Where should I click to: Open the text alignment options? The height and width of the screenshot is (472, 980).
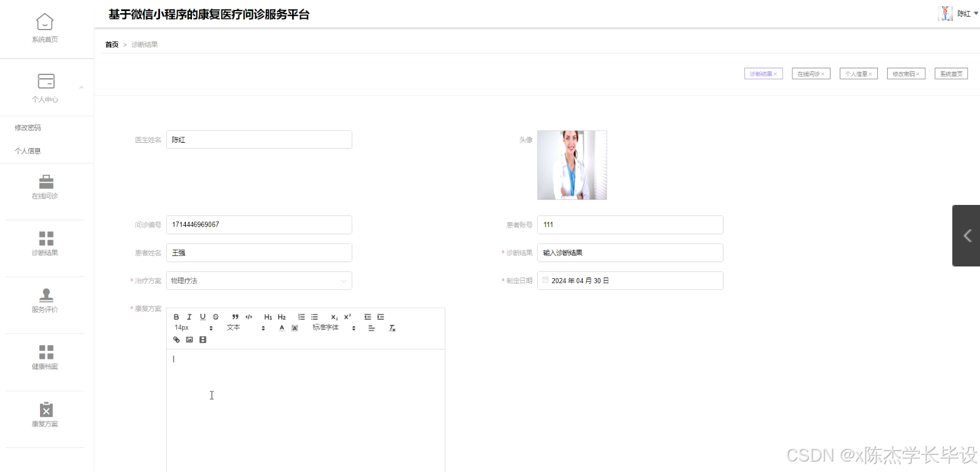[372, 328]
